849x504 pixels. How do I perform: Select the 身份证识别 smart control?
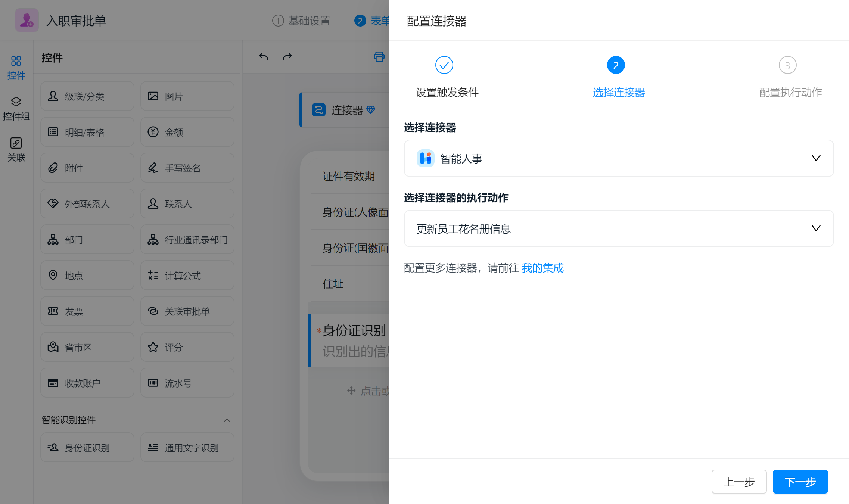click(87, 448)
